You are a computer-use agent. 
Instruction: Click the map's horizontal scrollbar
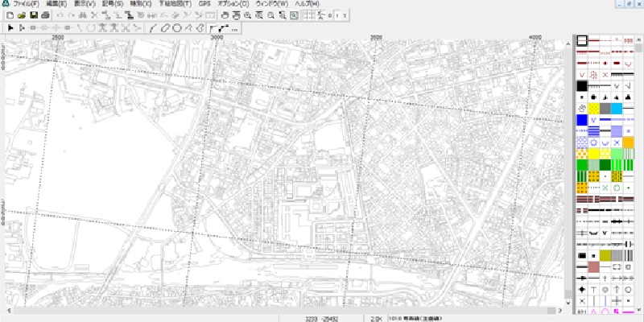282,309
